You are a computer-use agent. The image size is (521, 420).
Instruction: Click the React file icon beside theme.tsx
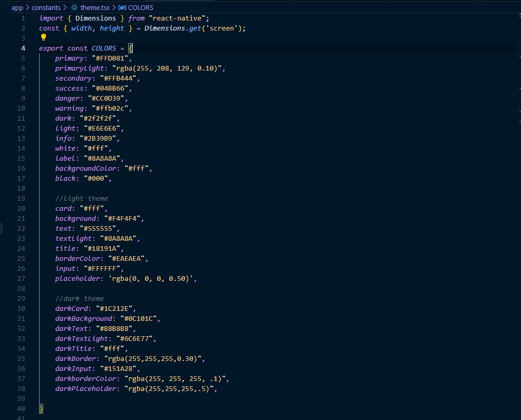[x=74, y=8]
